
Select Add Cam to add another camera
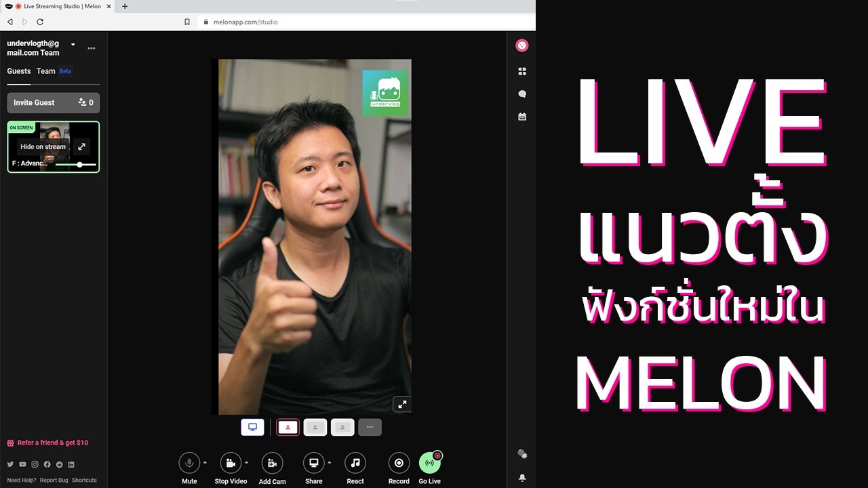pyautogui.click(x=272, y=464)
